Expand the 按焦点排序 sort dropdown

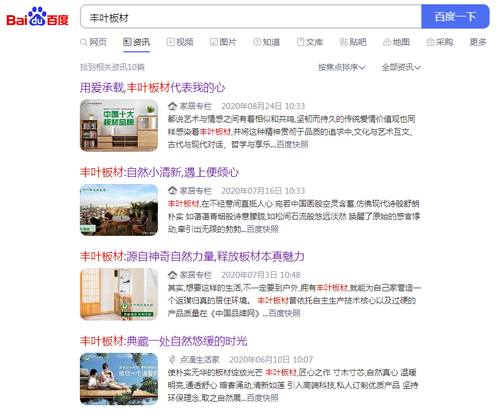pos(342,67)
